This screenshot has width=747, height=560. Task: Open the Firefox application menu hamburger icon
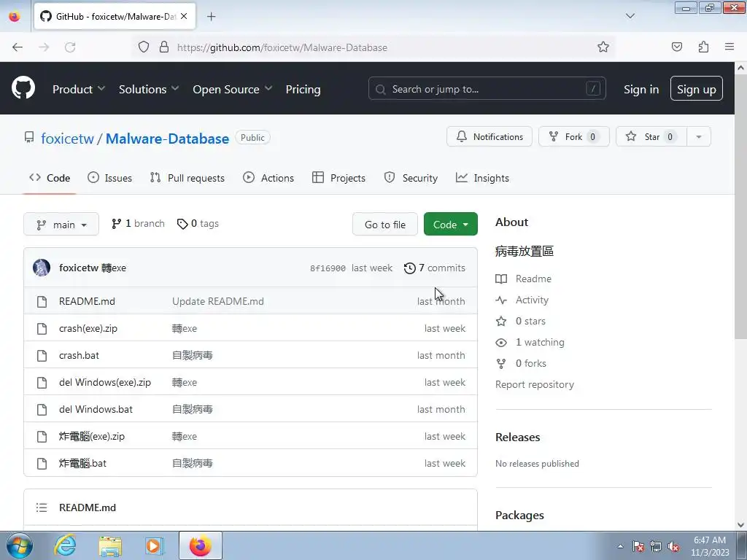coord(729,47)
